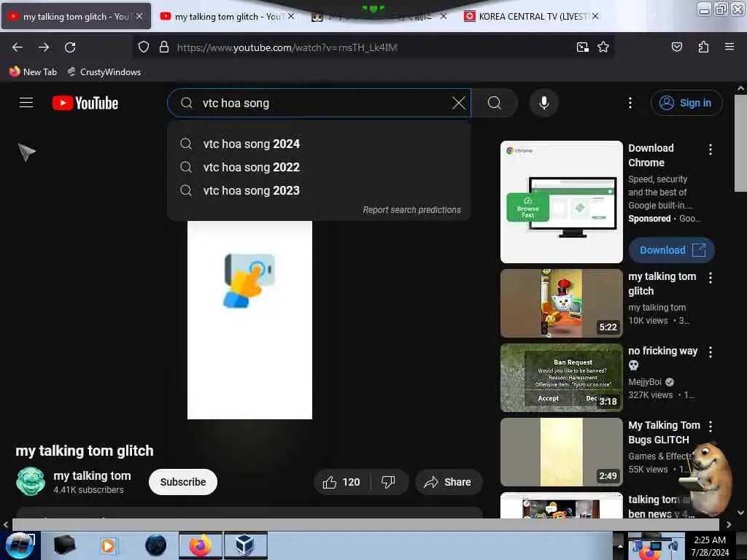The width and height of the screenshot is (747, 560).
Task: Clear the search box with the X
Action: tap(458, 103)
